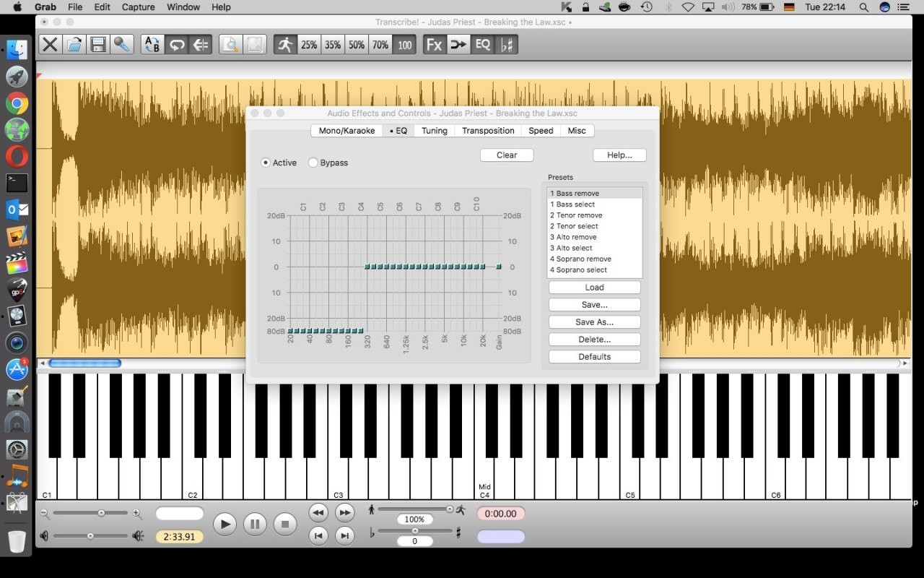Click the 0:00.00 time position field
924x578 pixels.
[x=501, y=514]
